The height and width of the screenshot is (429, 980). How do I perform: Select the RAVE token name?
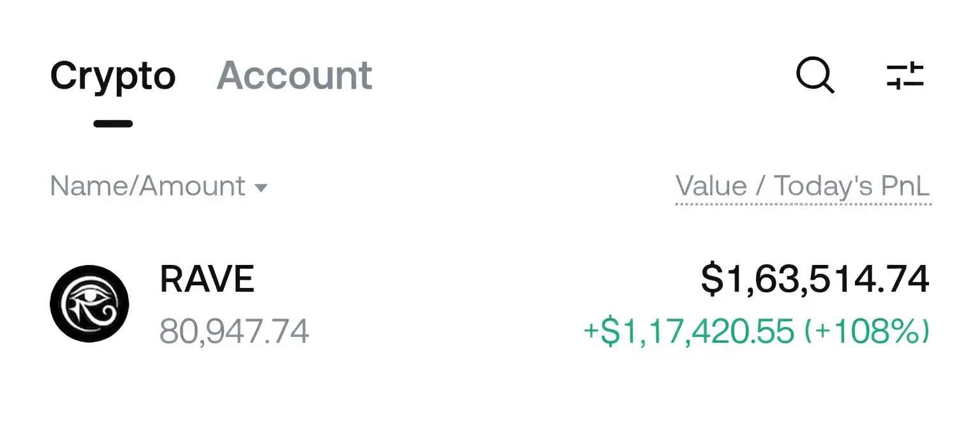point(207,279)
